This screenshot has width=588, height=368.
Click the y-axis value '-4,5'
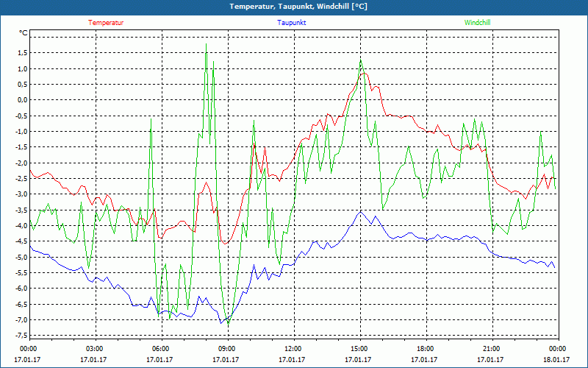(x=21, y=241)
